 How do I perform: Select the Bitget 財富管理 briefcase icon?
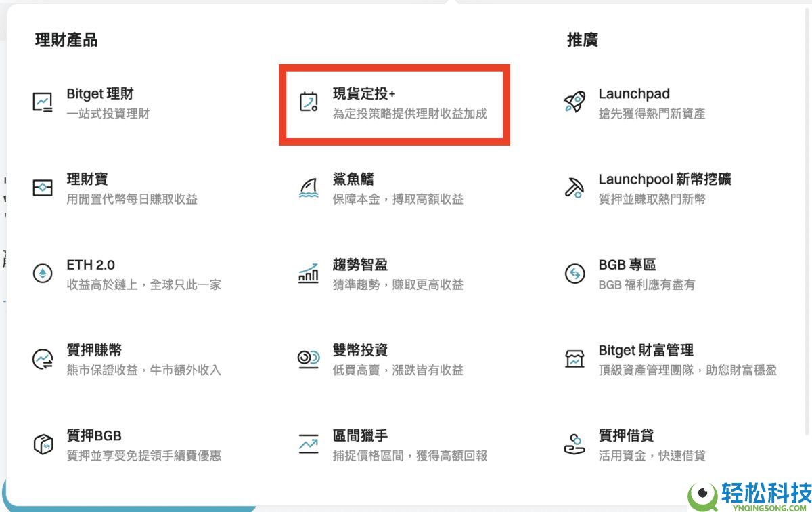pyautogui.click(x=574, y=359)
